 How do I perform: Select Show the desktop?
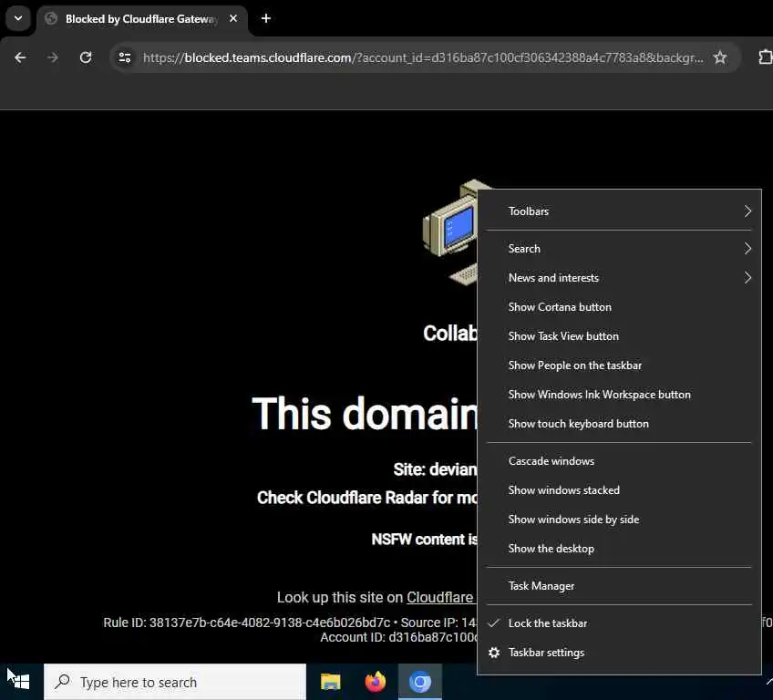619,548
